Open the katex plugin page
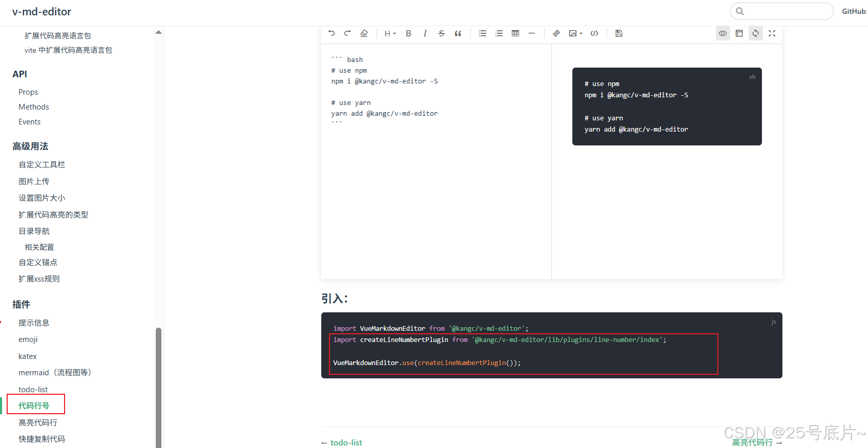This screenshot has width=868, height=448. [x=27, y=356]
